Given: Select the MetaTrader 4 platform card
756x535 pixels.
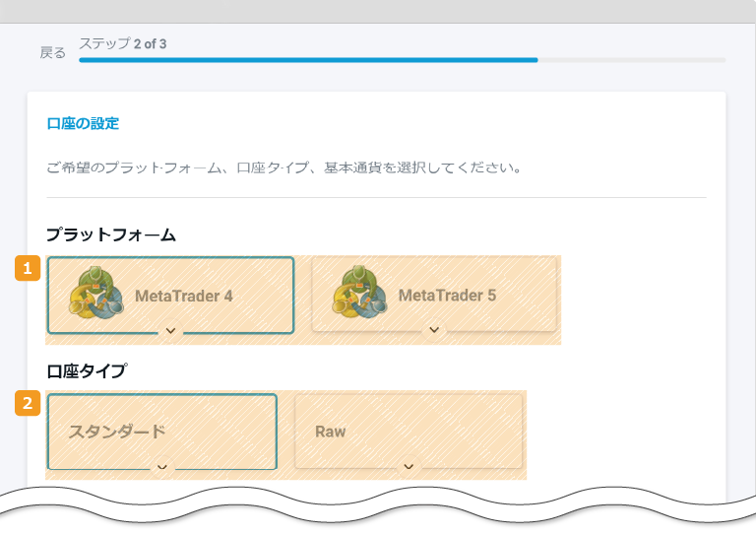Looking at the screenshot, I should [x=170, y=296].
